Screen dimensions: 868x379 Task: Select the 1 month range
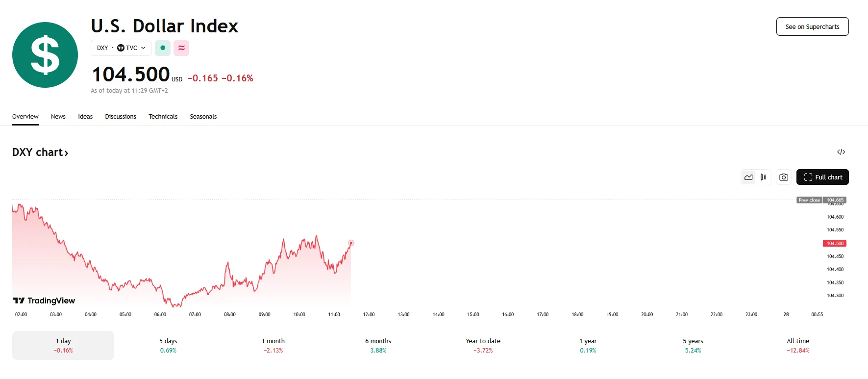click(273, 345)
